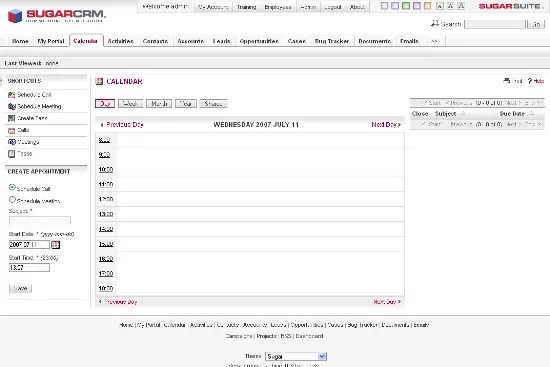Switch calendar to Shared view

pos(213,104)
